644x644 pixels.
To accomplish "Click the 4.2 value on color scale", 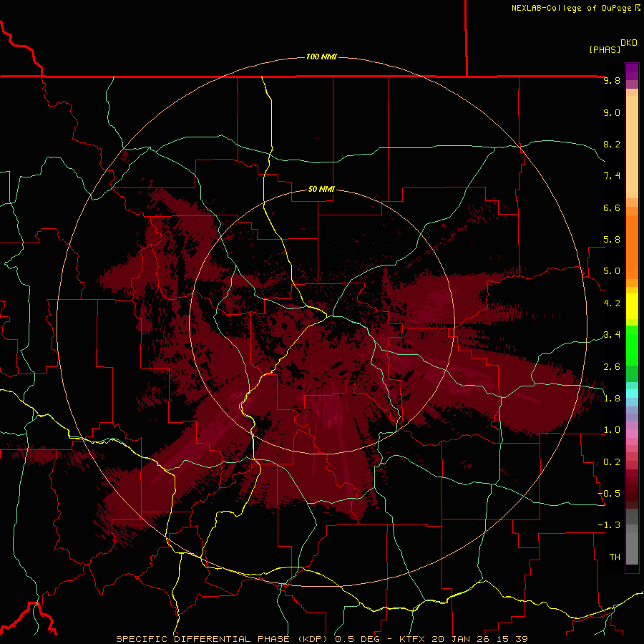I will [612, 303].
